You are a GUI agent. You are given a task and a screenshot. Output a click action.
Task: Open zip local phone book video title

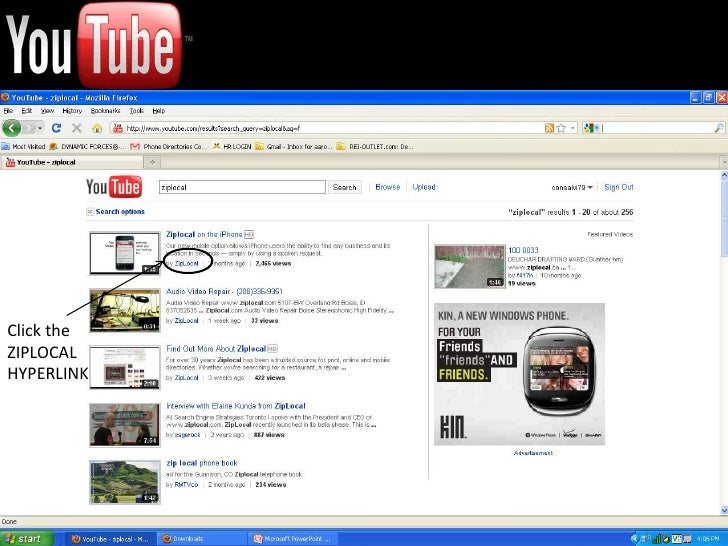pyautogui.click(x=202, y=463)
